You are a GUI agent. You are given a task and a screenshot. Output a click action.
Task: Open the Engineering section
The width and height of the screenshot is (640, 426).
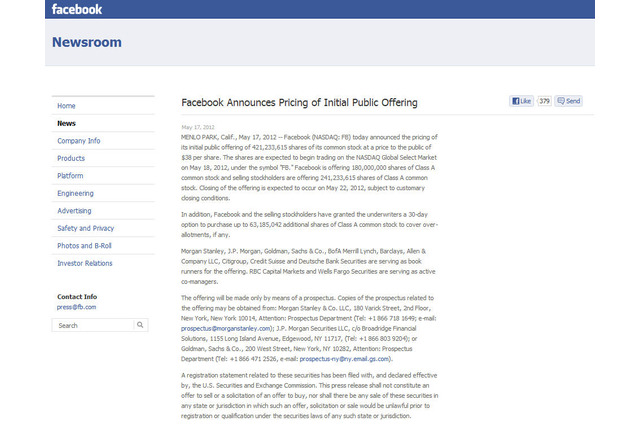tap(76, 193)
